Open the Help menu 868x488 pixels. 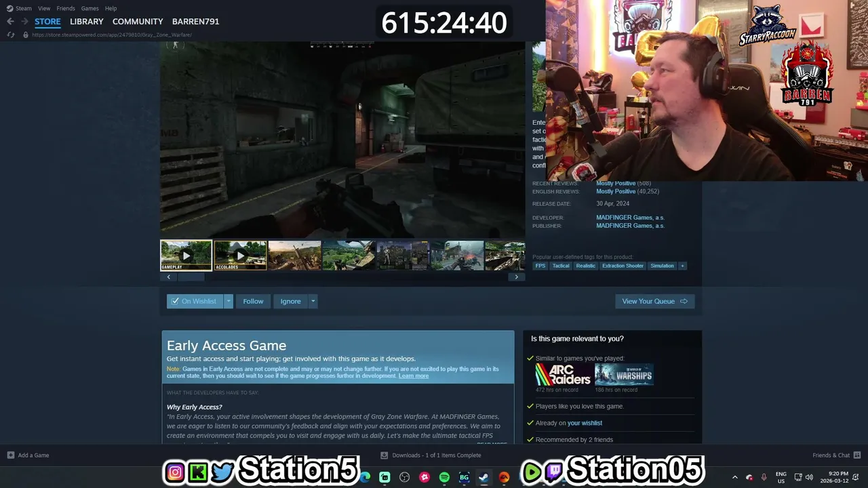tap(111, 8)
